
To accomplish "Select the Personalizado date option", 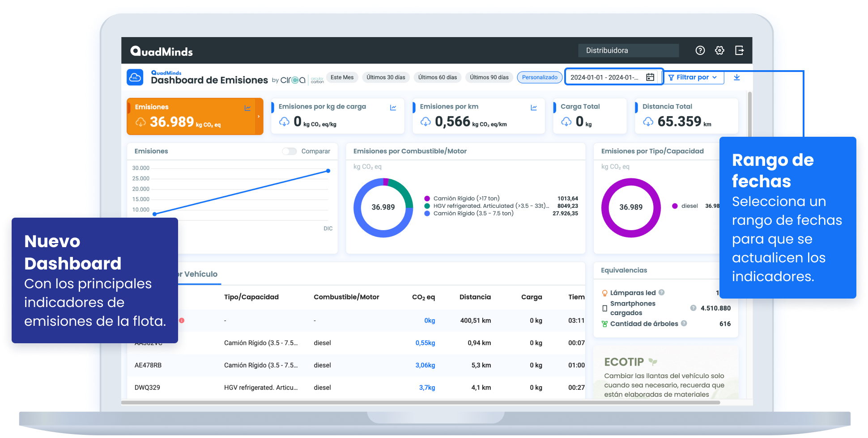I will coord(540,77).
